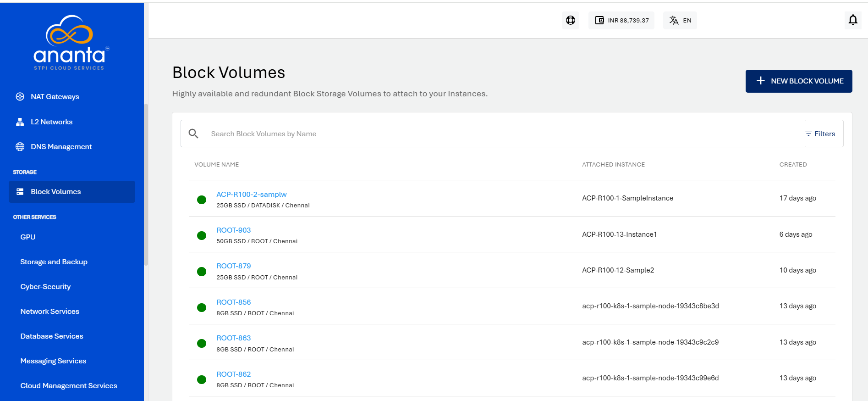Screen dimensions: 868x401
Task: Open the support lifebuoy icon
Action: tap(571, 20)
